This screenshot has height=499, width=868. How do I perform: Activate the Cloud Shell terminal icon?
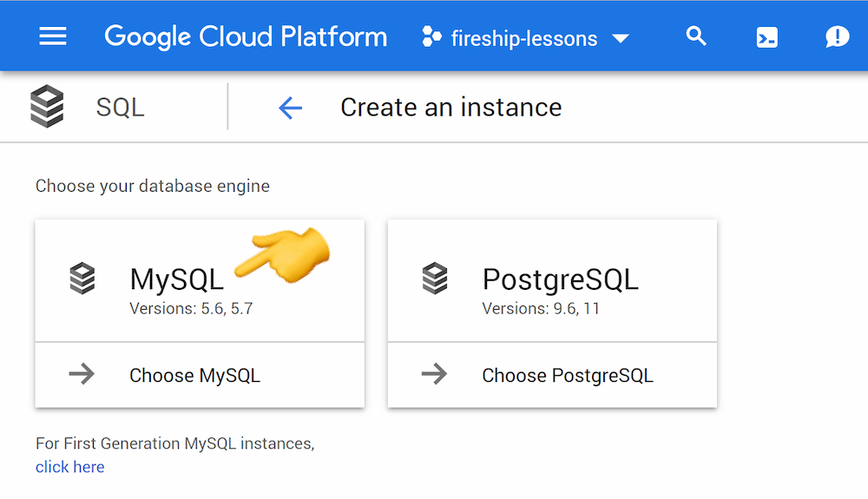(767, 37)
